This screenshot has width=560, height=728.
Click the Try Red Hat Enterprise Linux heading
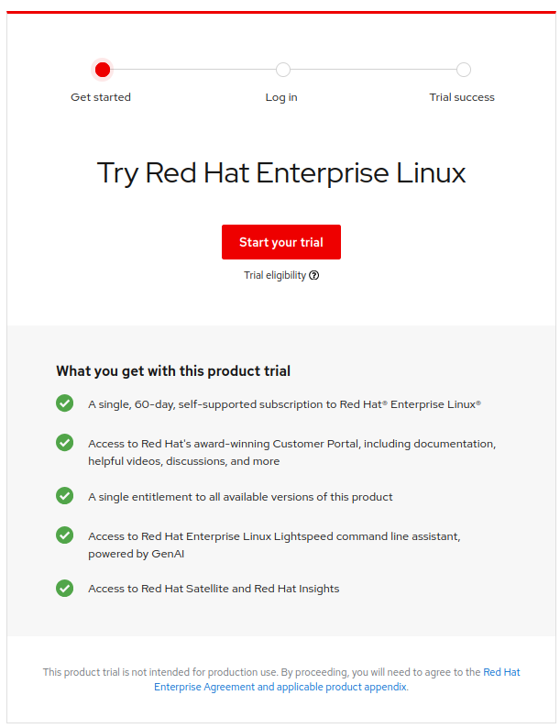281,173
